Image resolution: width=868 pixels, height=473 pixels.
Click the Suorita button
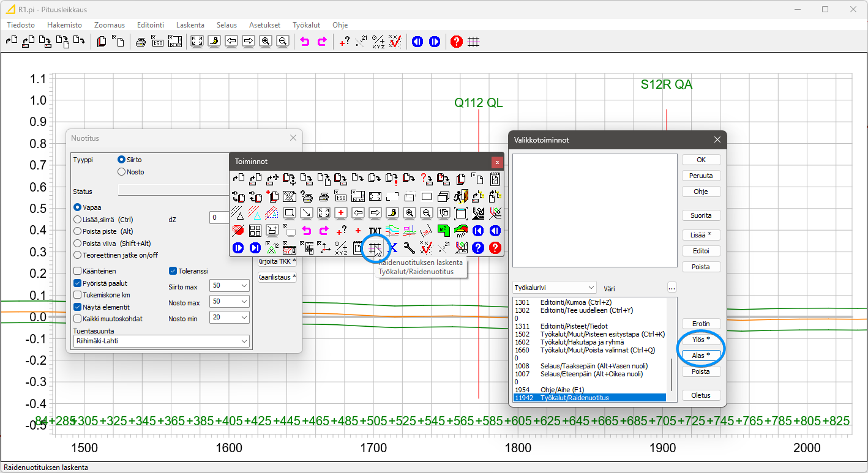pos(701,215)
